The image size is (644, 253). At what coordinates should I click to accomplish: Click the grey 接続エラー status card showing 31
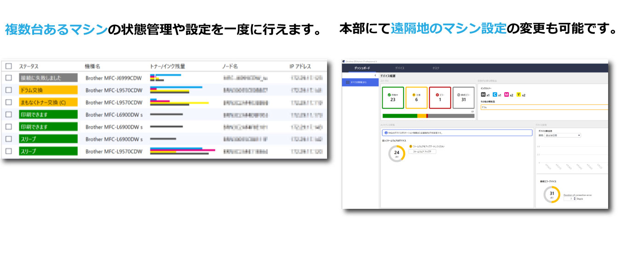463,98
